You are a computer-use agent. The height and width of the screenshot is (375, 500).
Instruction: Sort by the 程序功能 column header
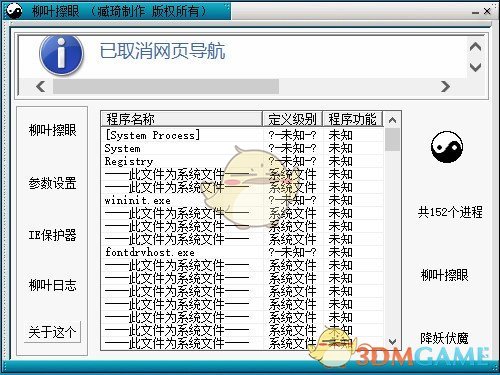pos(353,119)
